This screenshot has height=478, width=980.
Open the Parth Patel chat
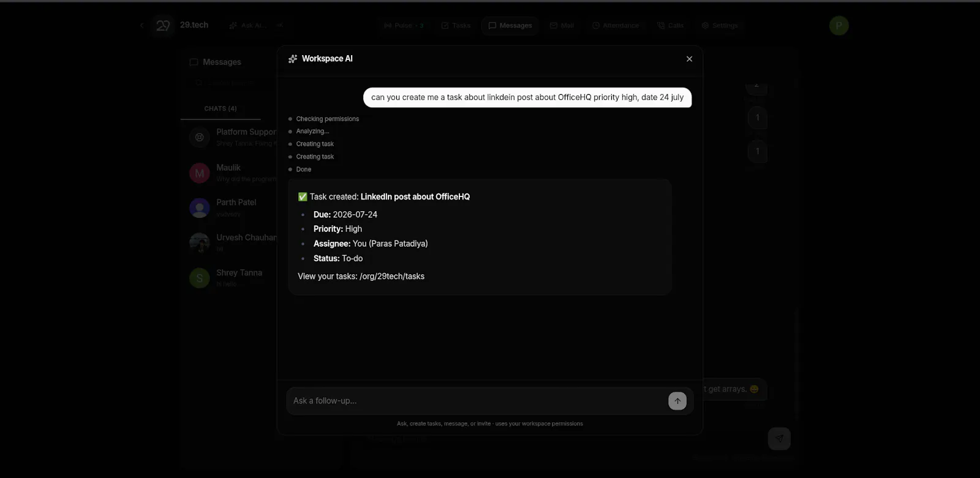click(229, 208)
